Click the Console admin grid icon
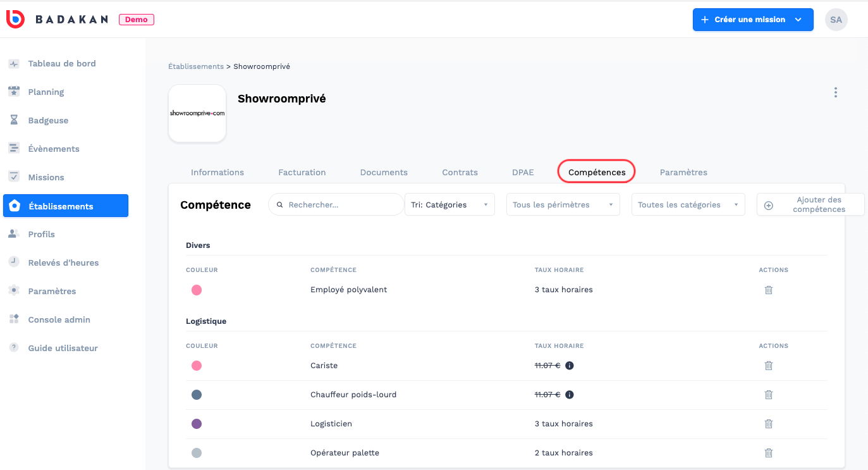Screen dimensions: 868x470 14,319
